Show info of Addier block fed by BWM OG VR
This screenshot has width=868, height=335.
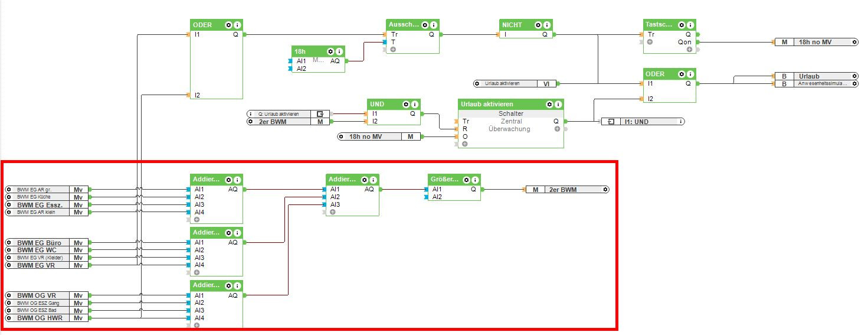click(x=237, y=286)
